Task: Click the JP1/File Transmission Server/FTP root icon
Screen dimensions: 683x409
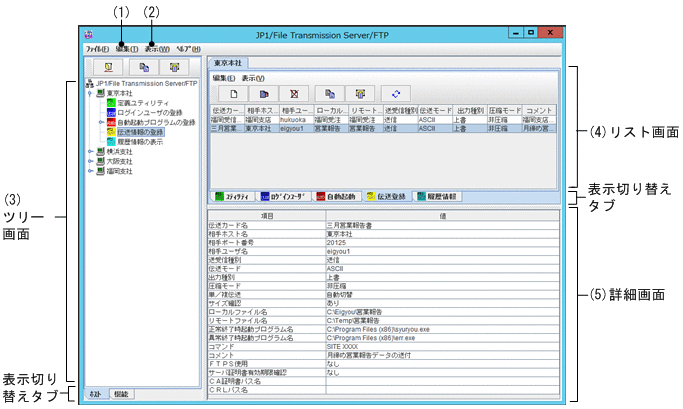Action: tap(91, 82)
